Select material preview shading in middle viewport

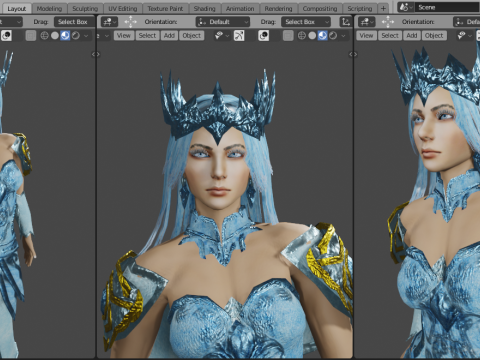(x=322, y=35)
